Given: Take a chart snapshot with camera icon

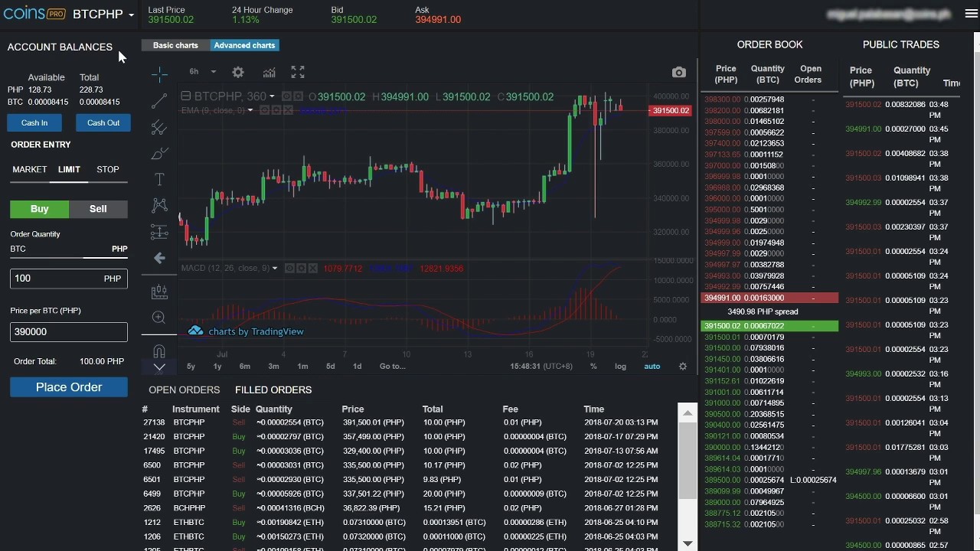Looking at the screenshot, I should pos(679,72).
